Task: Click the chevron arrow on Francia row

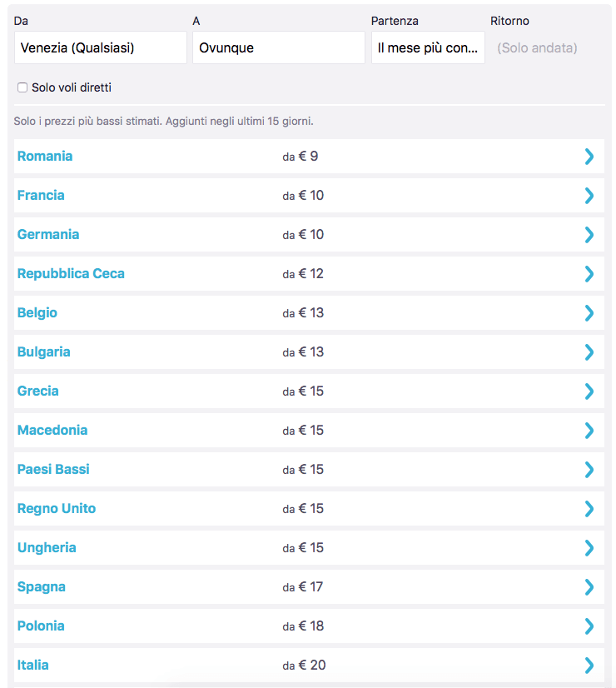Action: [589, 196]
